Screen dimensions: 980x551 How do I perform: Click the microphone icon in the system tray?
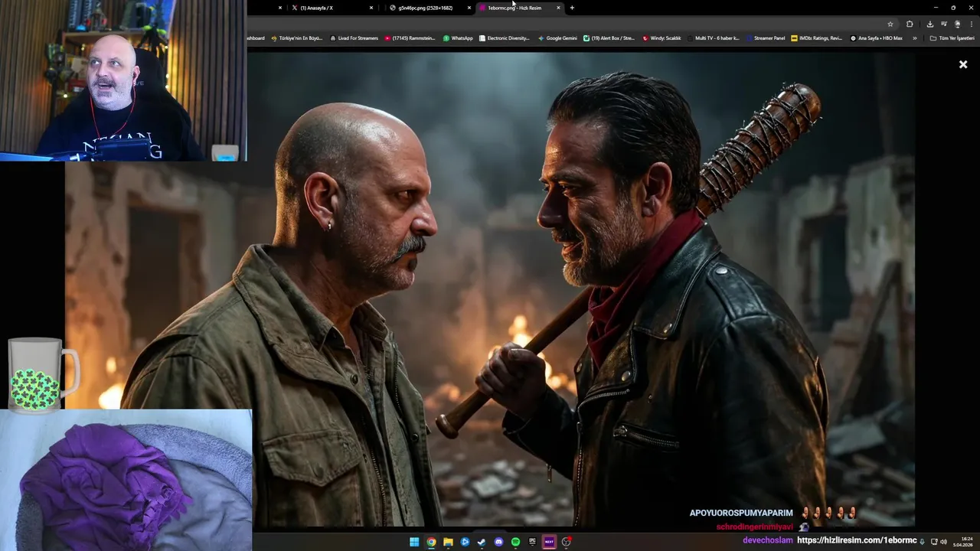coord(922,542)
